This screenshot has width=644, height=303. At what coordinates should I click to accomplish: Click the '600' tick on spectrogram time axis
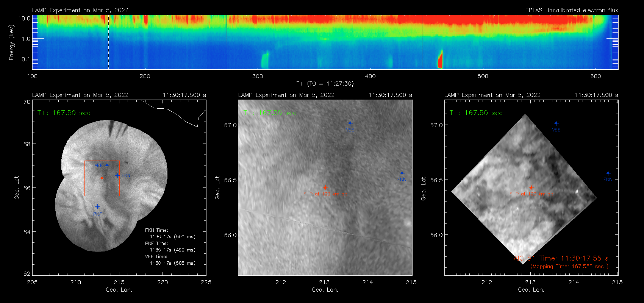596,76
